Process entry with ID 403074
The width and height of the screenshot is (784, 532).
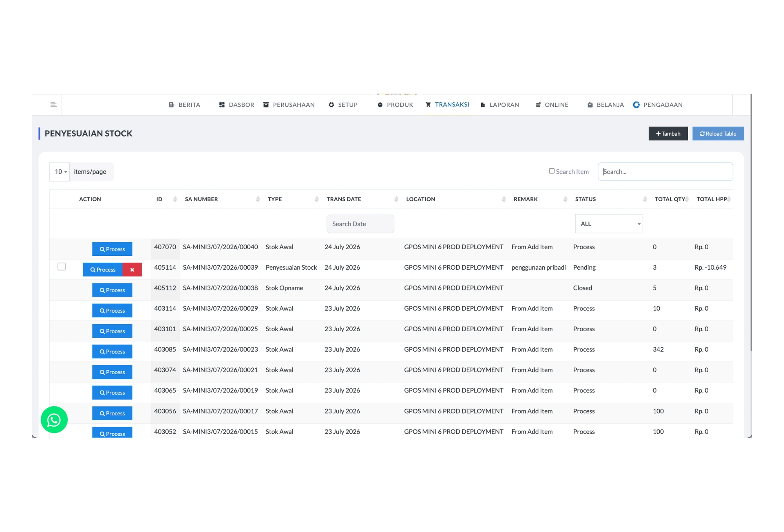coord(112,372)
